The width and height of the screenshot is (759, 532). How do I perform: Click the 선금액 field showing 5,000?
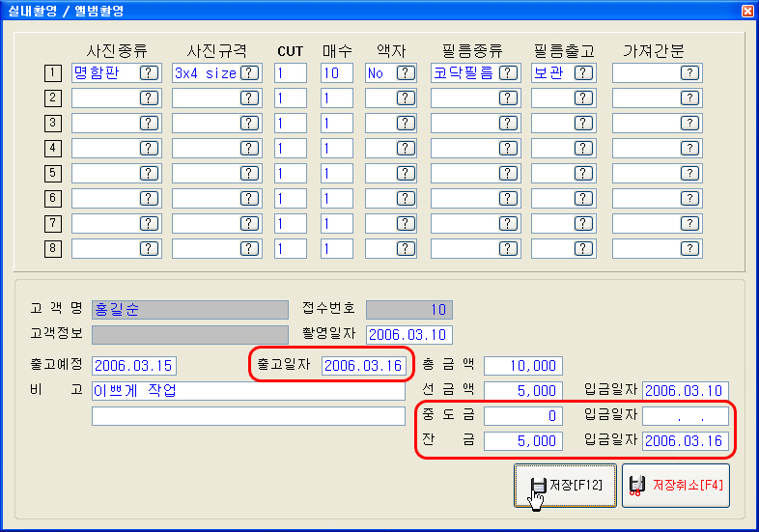523,391
